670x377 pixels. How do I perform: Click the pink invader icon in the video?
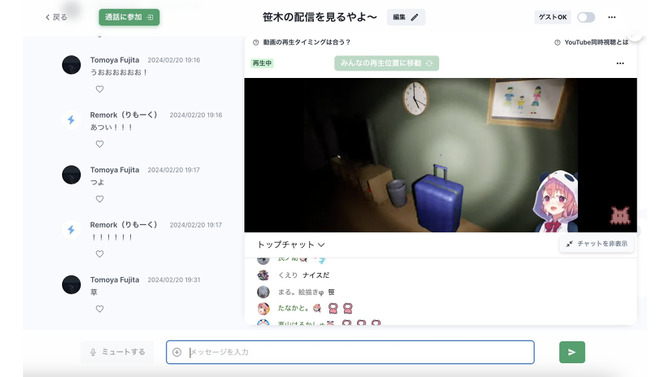click(620, 216)
